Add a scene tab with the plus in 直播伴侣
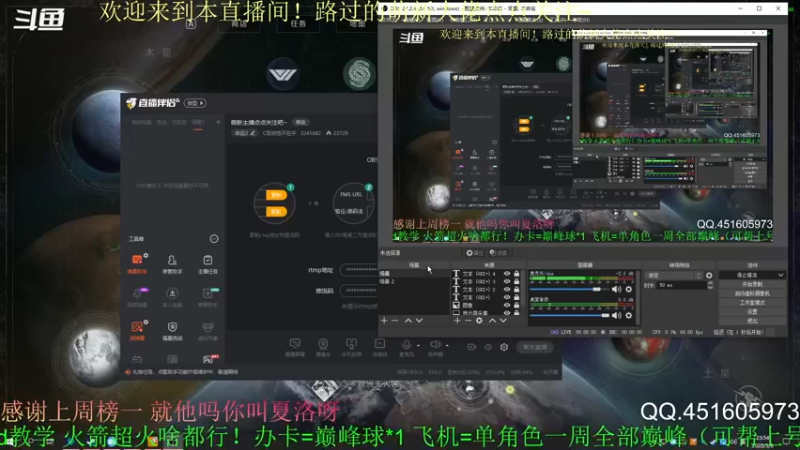800x450 pixels. point(218,122)
